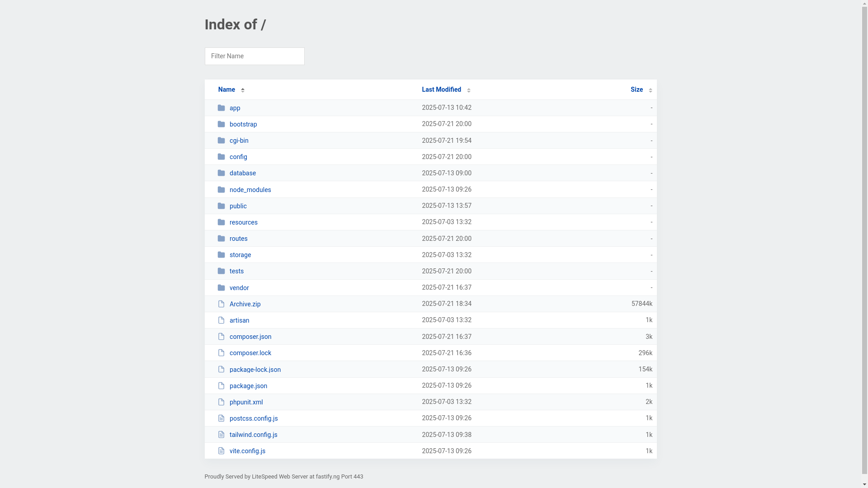Click the 154k size of package-lock.json
868x488 pixels.
pos(645,369)
